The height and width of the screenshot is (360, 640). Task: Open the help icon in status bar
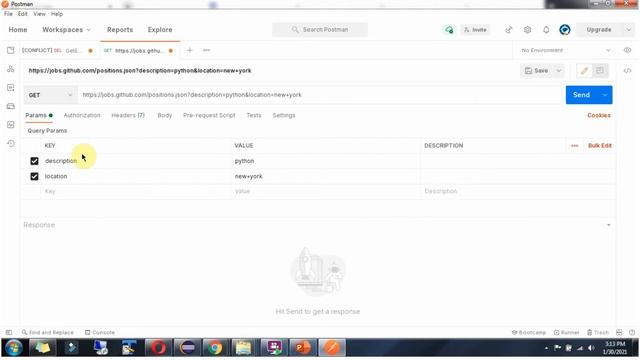632,332
